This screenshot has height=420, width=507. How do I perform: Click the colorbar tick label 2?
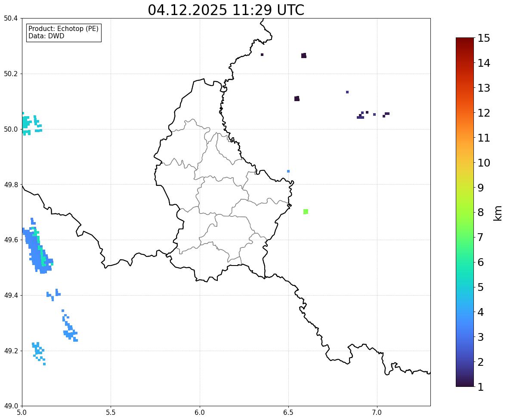pos(481,362)
